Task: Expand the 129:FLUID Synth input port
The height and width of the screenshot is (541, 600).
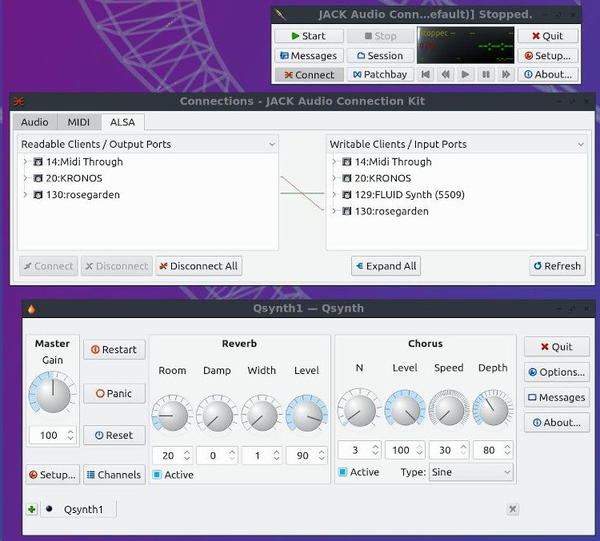Action: pos(335,195)
